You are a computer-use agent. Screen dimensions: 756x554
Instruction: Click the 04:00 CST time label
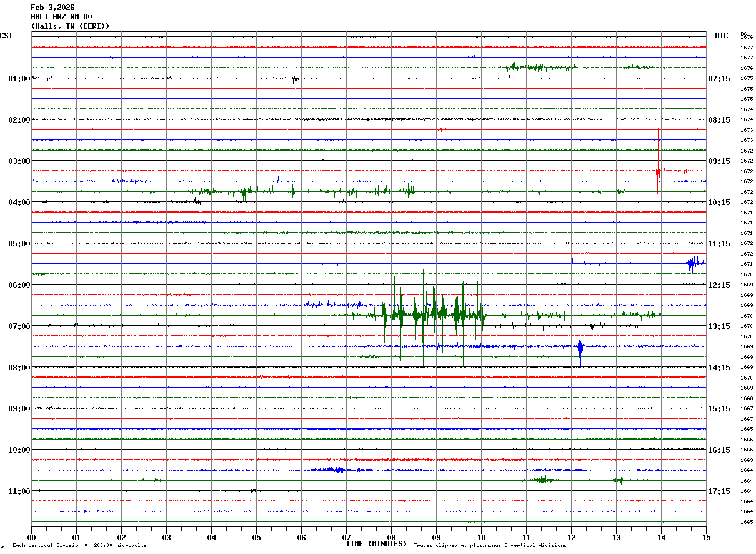pos(19,203)
